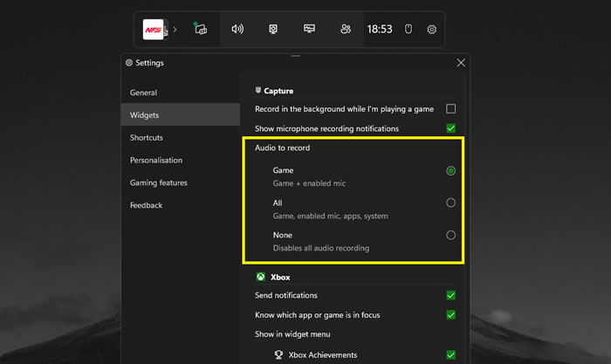Select the General settings tab

[181, 93]
